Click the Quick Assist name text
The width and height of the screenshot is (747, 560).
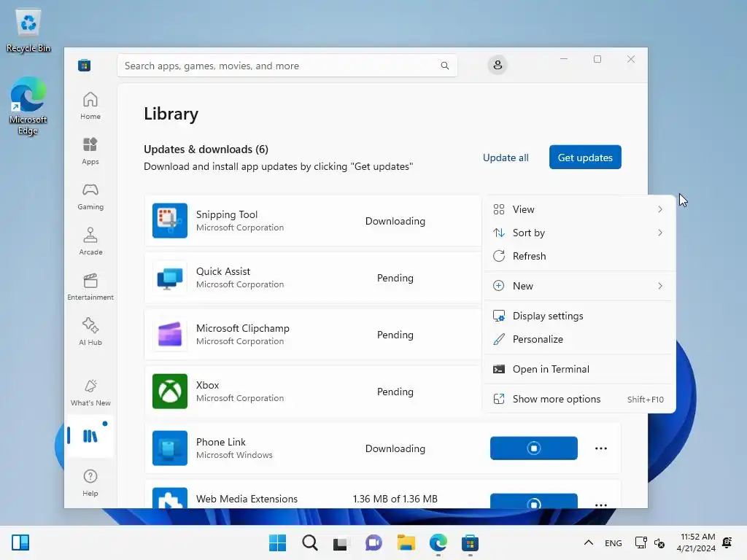[x=223, y=271]
